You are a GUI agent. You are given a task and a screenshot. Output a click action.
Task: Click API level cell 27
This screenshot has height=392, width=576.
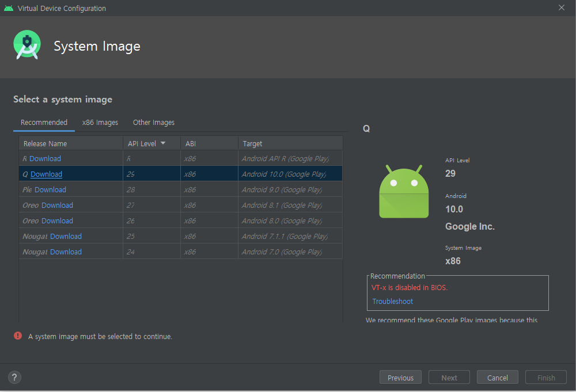151,205
